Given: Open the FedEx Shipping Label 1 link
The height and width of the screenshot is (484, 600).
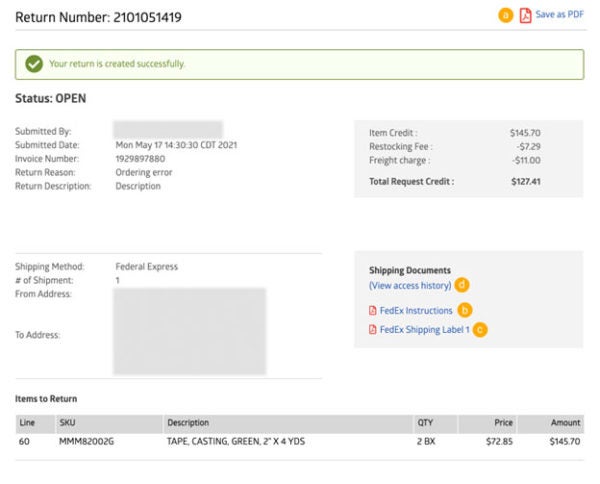Looking at the screenshot, I should click(424, 329).
